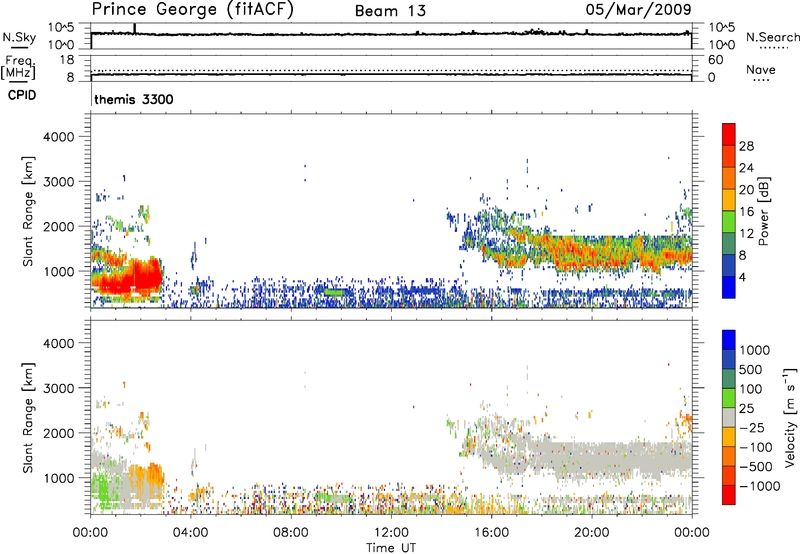800x554 pixels.
Task: Click the '-100' label on velocity color bar
Action: [756, 447]
